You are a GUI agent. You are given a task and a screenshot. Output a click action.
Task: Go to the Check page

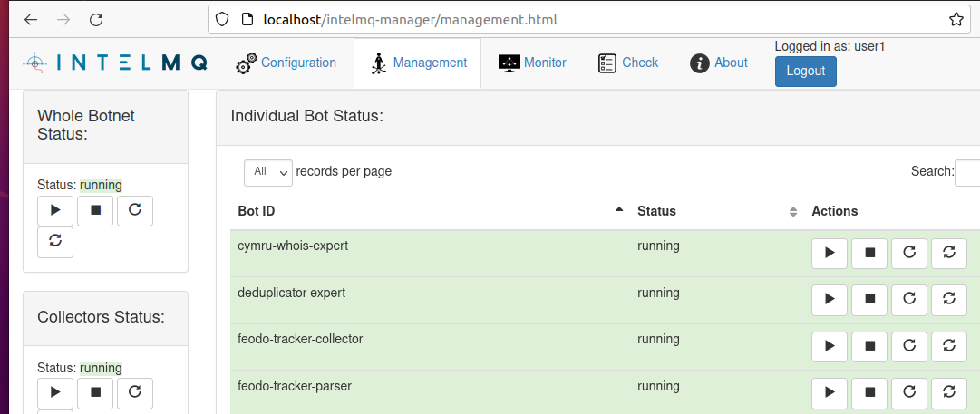point(628,63)
